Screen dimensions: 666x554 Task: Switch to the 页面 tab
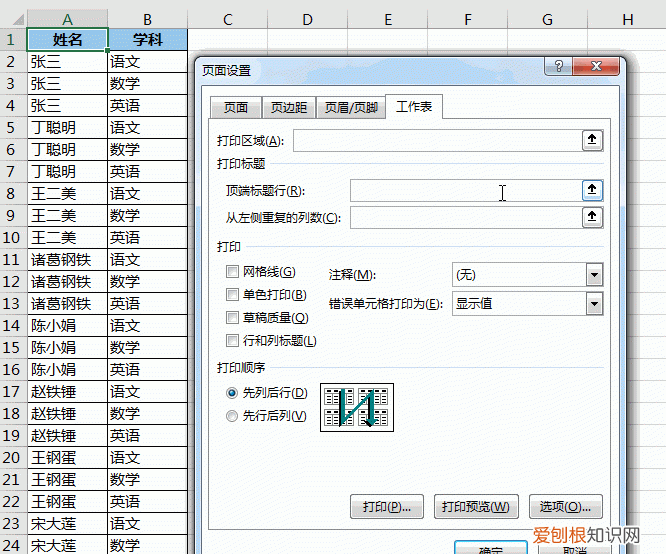236,107
